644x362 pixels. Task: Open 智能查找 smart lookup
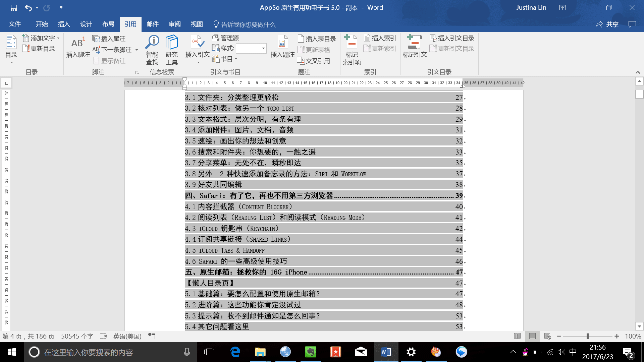(152, 50)
